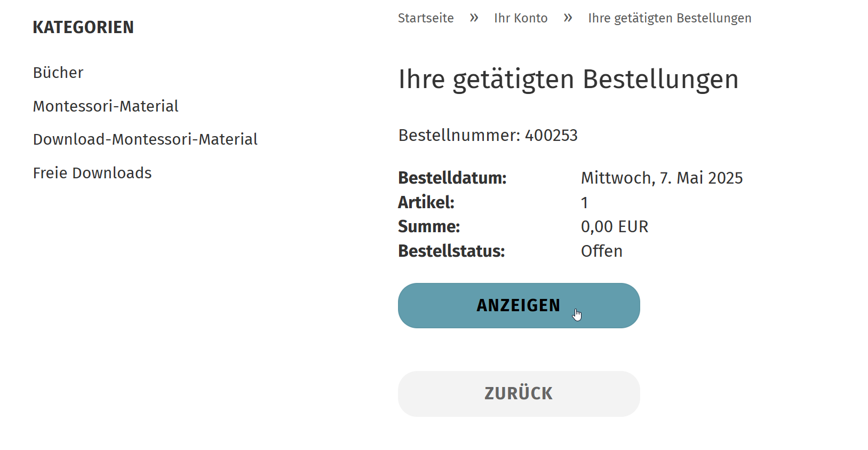Click the Bestellstatus label
The height and width of the screenshot is (450, 868).
point(451,251)
